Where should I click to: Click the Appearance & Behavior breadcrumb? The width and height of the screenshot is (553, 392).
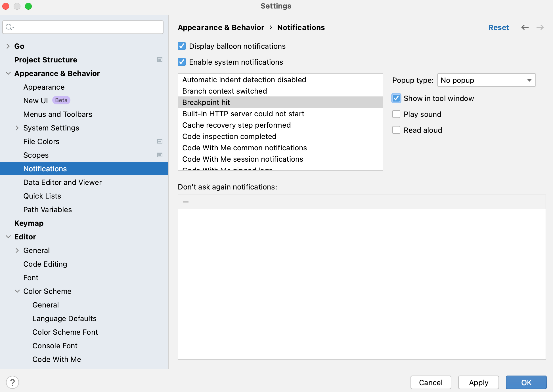tap(221, 27)
